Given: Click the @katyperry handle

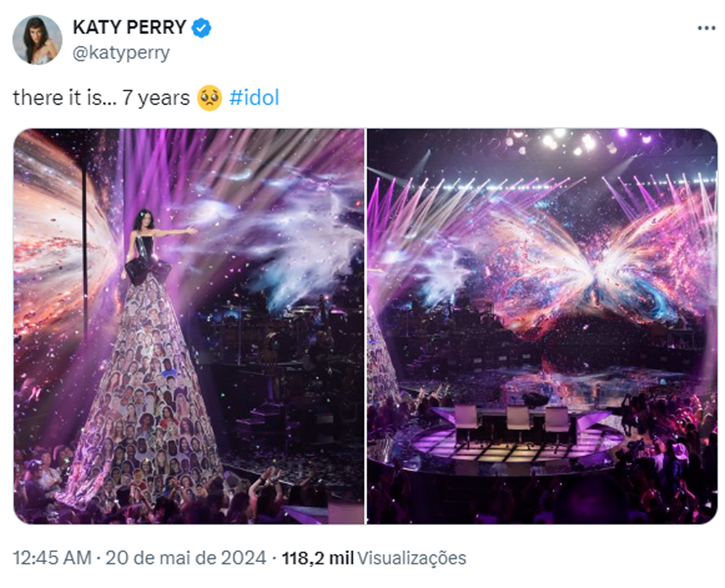Looking at the screenshot, I should (120, 51).
